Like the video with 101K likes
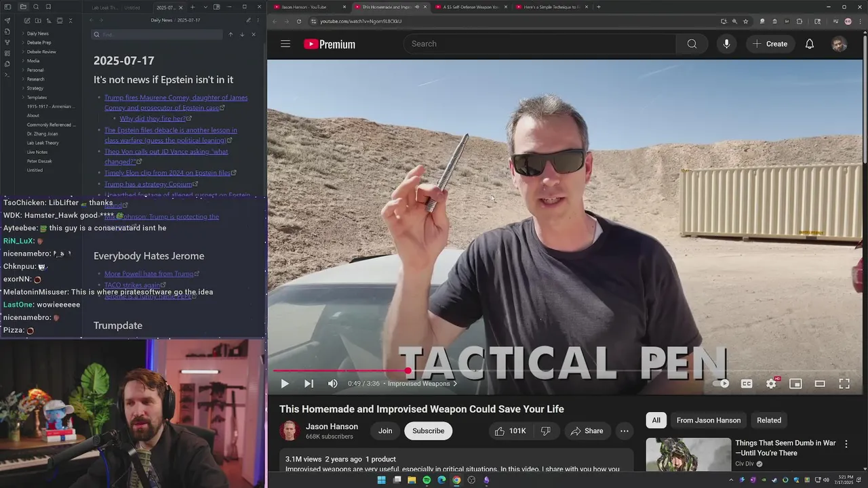The height and width of the screenshot is (488, 868). [510, 431]
